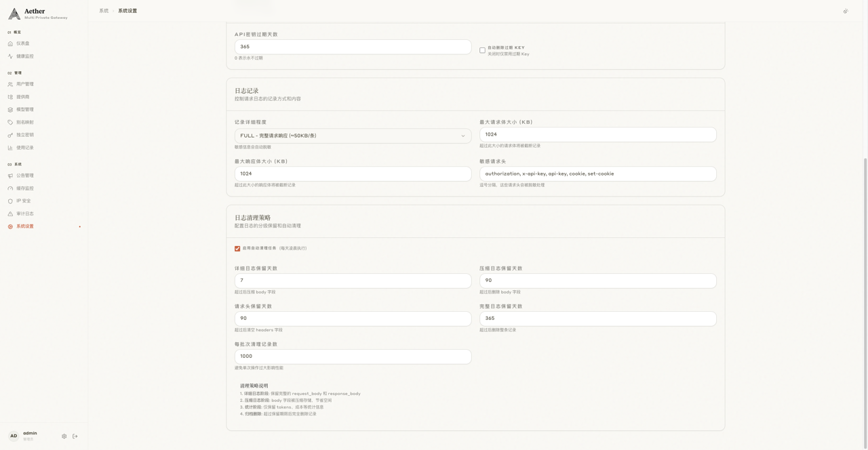This screenshot has height=450, width=868.
Task: Go to 健康监控 health monitoring page
Action: (x=24, y=56)
